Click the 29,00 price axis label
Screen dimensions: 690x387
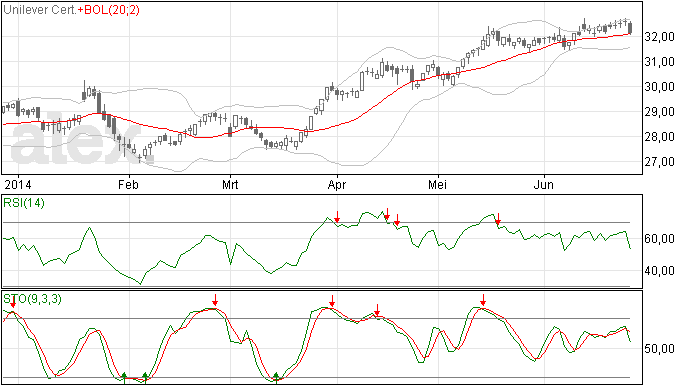click(659, 112)
